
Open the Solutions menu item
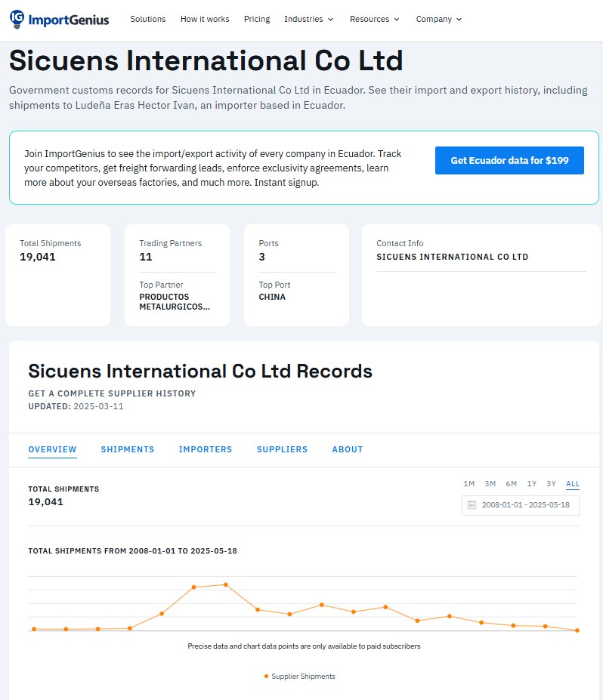pyautogui.click(x=148, y=19)
